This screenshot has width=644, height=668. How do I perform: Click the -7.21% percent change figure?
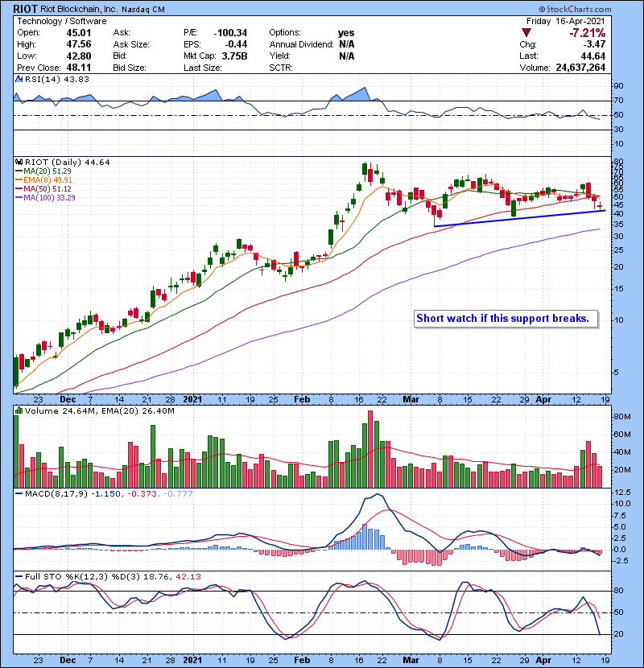pyautogui.click(x=588, y=33)
